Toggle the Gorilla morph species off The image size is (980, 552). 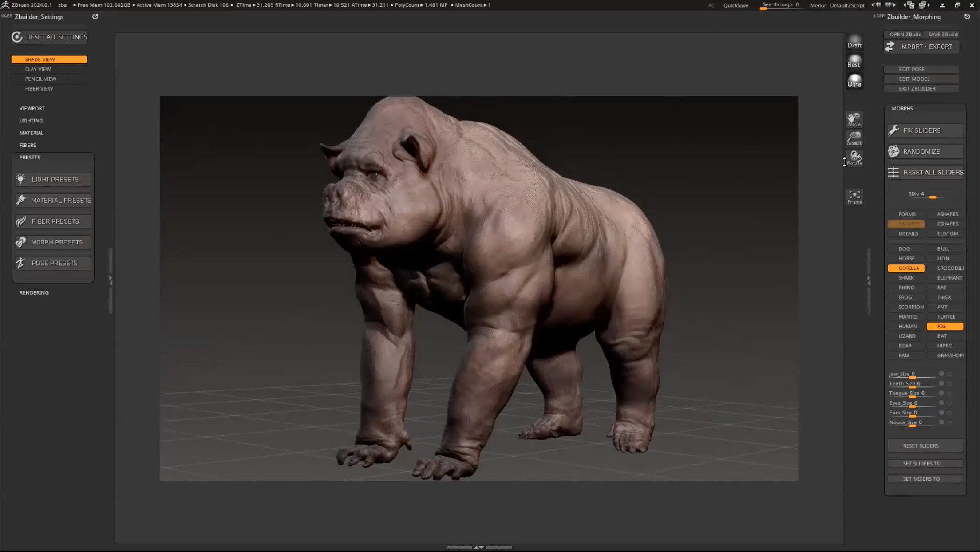click(x=906, y=268)
